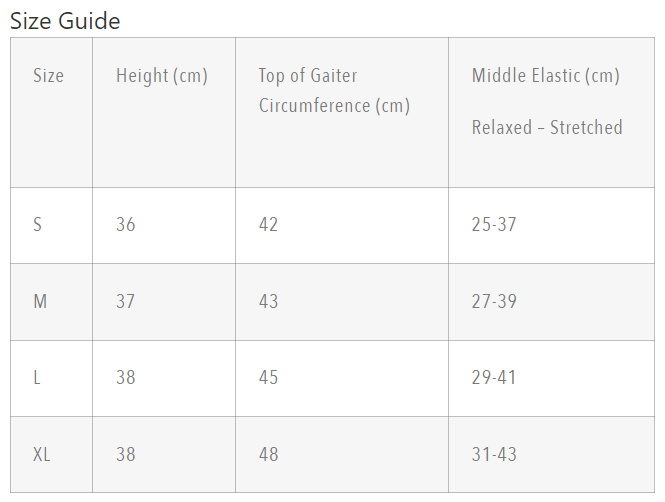
Task: Click the Size Guide heading
Action: [x=65, y=21]
